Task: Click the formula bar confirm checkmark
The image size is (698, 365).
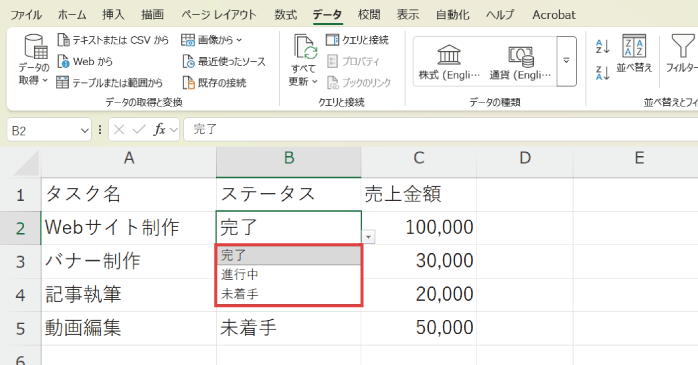Action: tap(139, 130)
